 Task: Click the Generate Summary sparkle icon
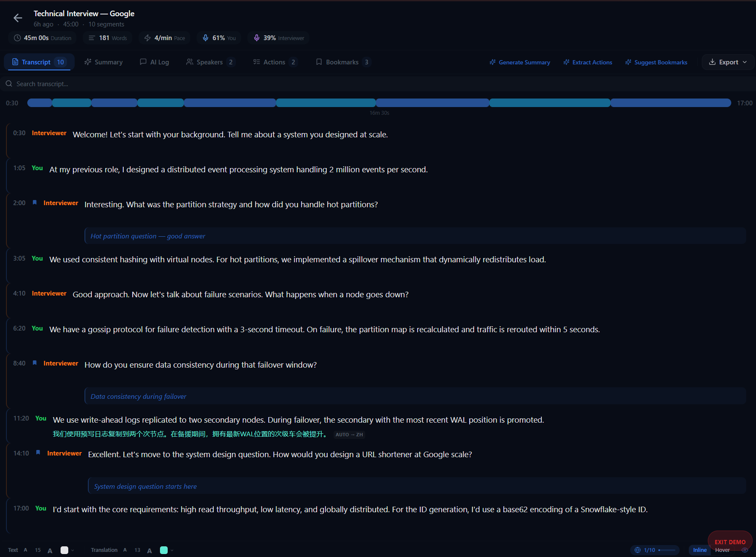click(494, 62)
